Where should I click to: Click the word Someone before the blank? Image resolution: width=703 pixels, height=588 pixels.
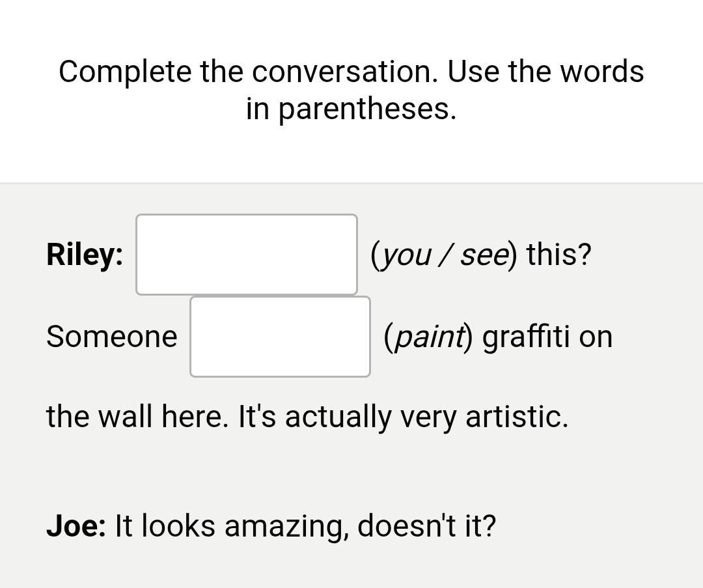(111, 337)
